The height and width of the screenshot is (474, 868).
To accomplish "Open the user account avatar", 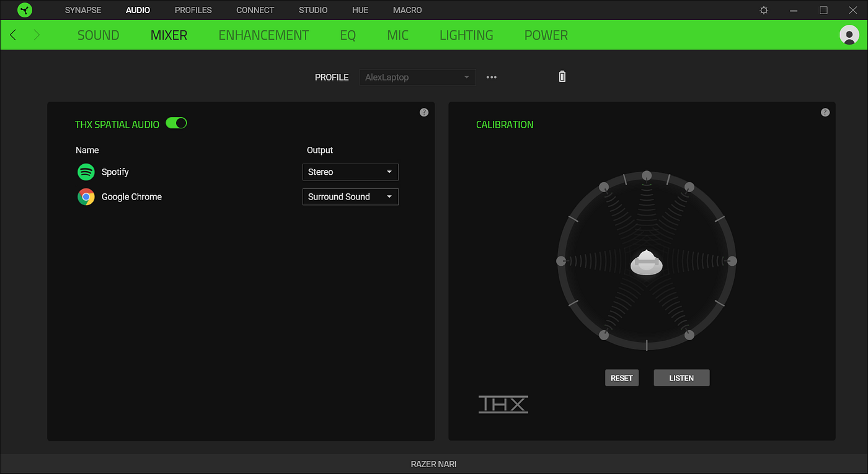I will [849, 35].
